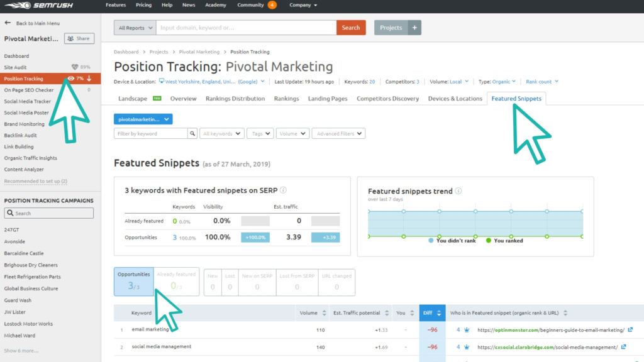Click Recommended to set up (2) link
This screenshot has height=362, width=644.
36,181
